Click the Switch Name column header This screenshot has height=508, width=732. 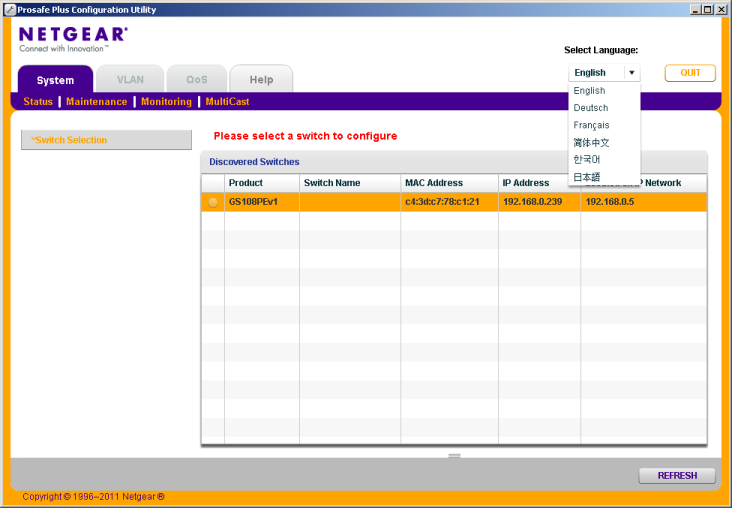350,183
